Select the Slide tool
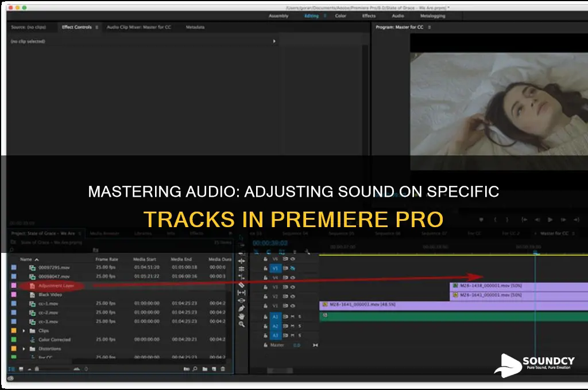The width and height of the screenshot is (588, 390). click(x=242, y=301)
